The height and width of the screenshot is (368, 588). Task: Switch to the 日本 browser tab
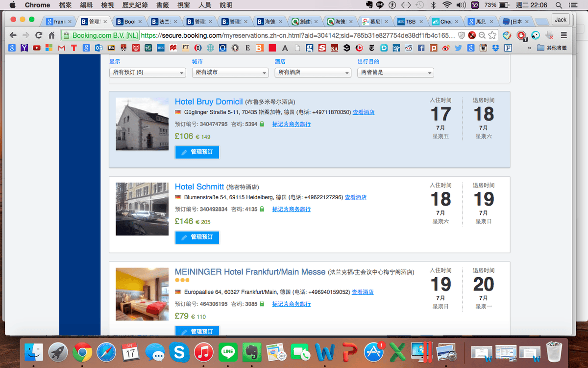point(514,21)
